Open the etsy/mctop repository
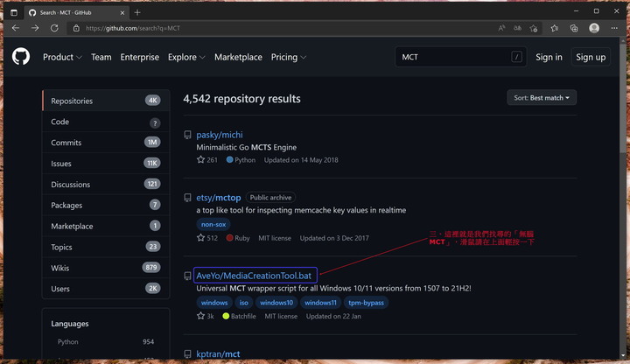The image size is (630, 364). click(219, 197)
